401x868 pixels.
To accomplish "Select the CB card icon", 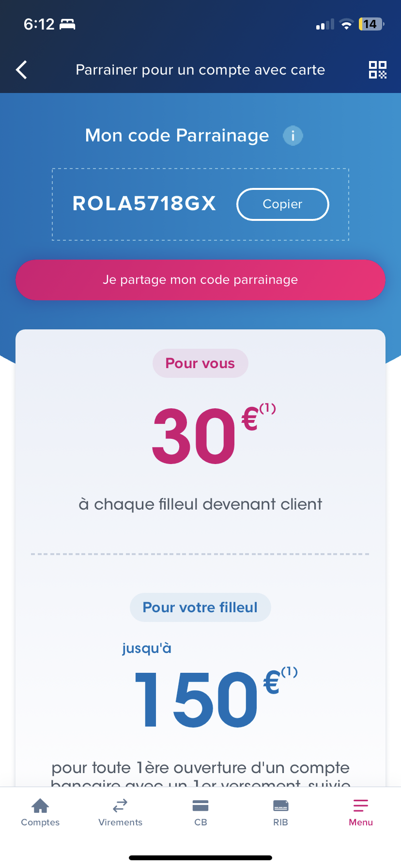I will [200, 806].
